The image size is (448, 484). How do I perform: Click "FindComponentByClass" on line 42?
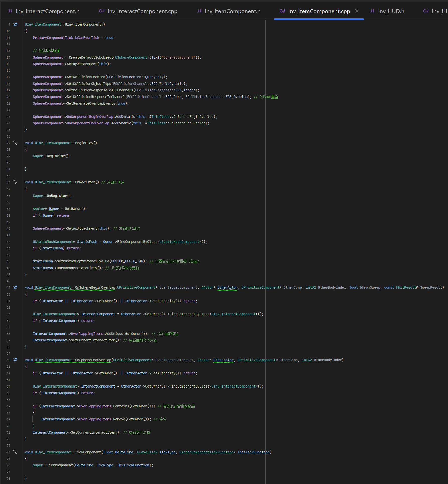pyautogui.click(x=137, y=242)
